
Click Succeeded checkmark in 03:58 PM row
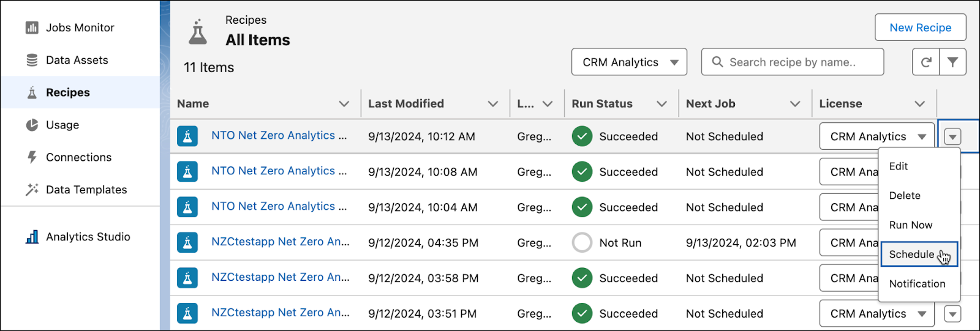tap(582, 278)
